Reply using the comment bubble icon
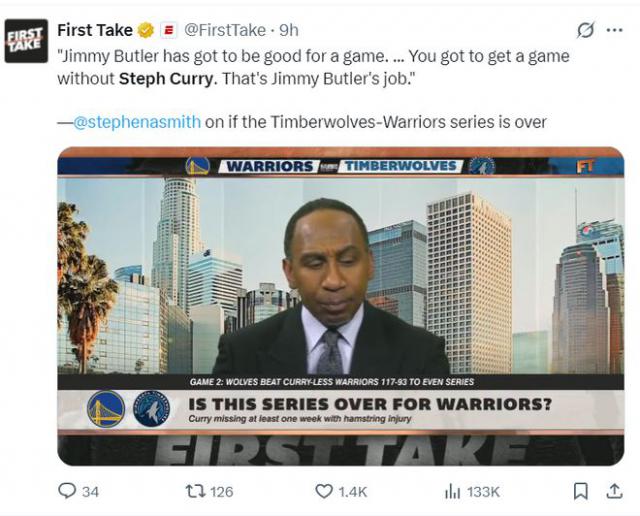 (x=67, y=491)
